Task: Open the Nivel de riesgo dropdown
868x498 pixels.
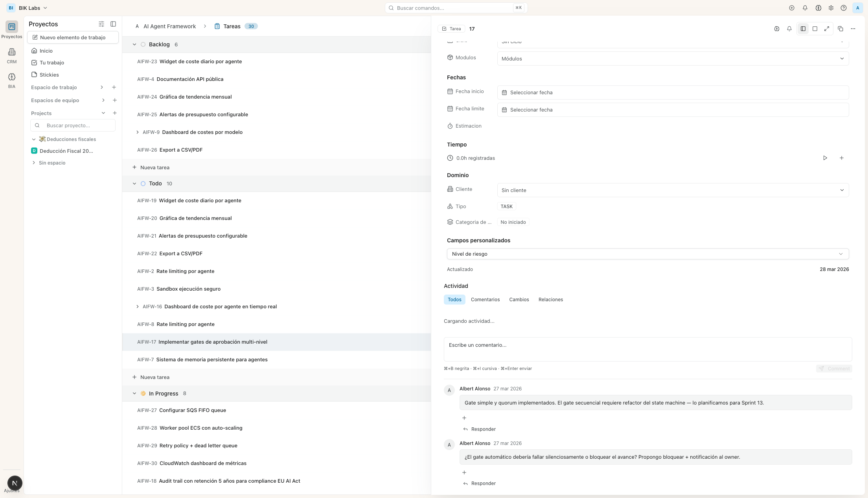Action: coord(647,254)
